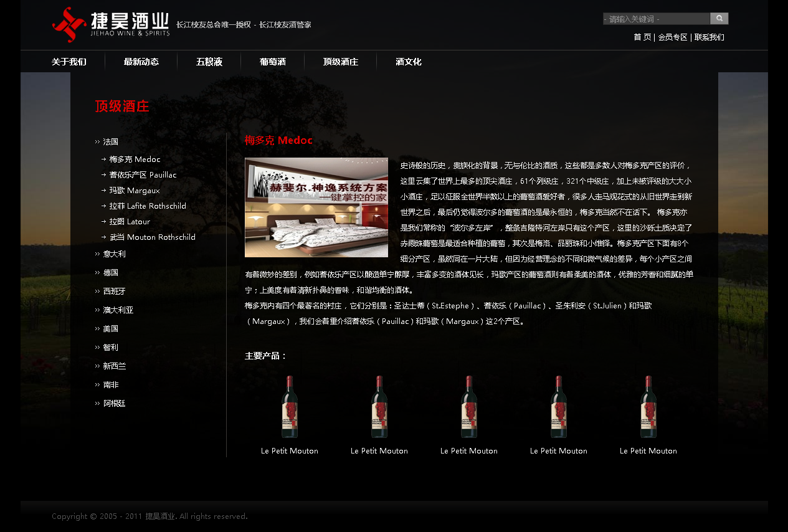Image resolution: width=788 pixels, height=532 pixels.
Task: Go to 会员专区 member area
Action: pyautogui.click(x=673, y=37)
